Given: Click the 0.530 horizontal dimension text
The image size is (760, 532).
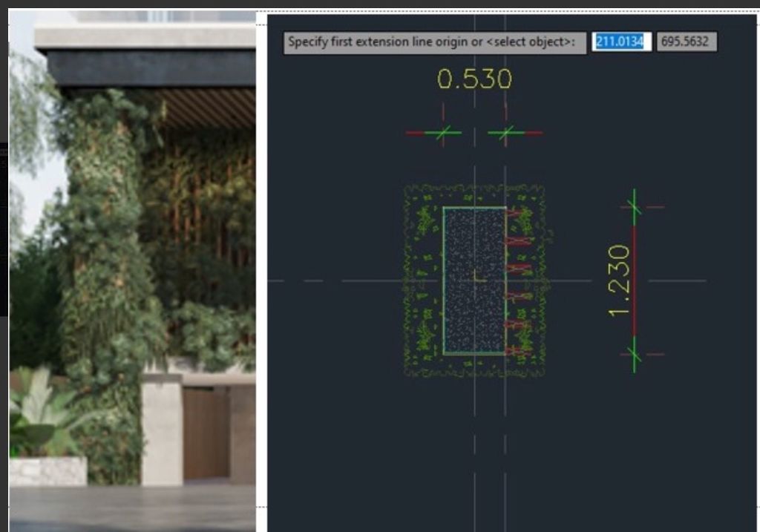Looking at the screenshot, I should click(474, 79).
